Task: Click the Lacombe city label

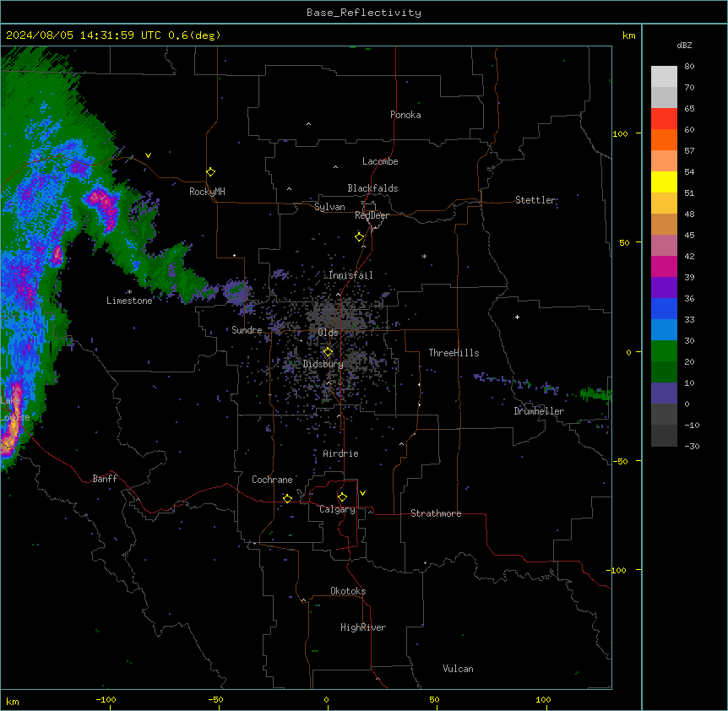Action: pos(380,161)
